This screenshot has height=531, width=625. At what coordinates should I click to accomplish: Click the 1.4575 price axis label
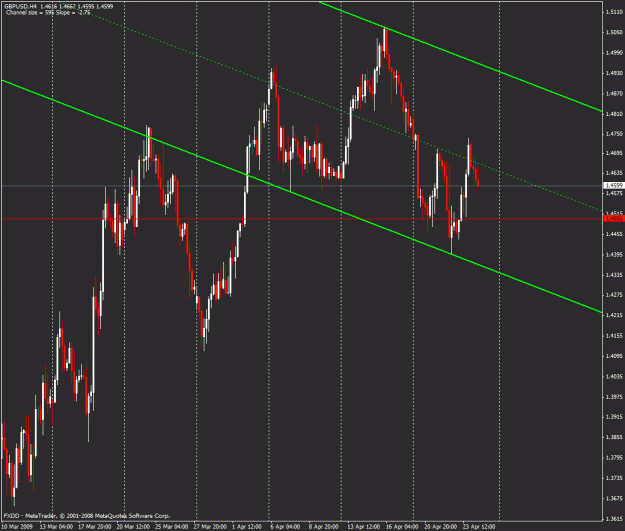click(x=614, y=193)
